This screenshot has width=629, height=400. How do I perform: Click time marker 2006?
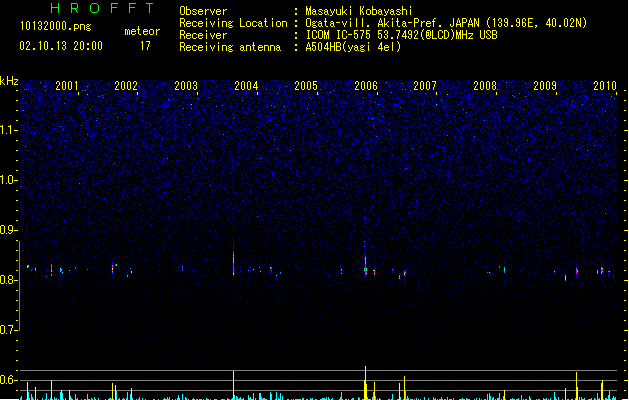366,86
